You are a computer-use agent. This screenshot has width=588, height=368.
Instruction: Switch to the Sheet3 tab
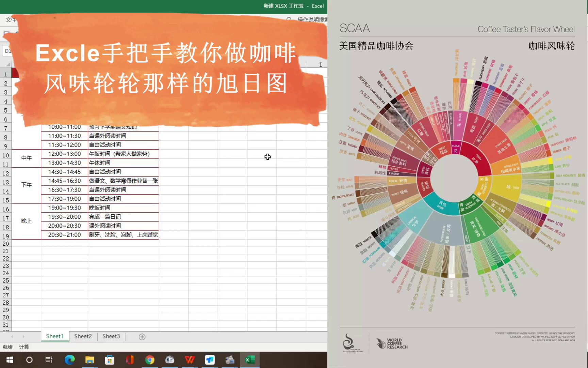[x=111, y=336]
